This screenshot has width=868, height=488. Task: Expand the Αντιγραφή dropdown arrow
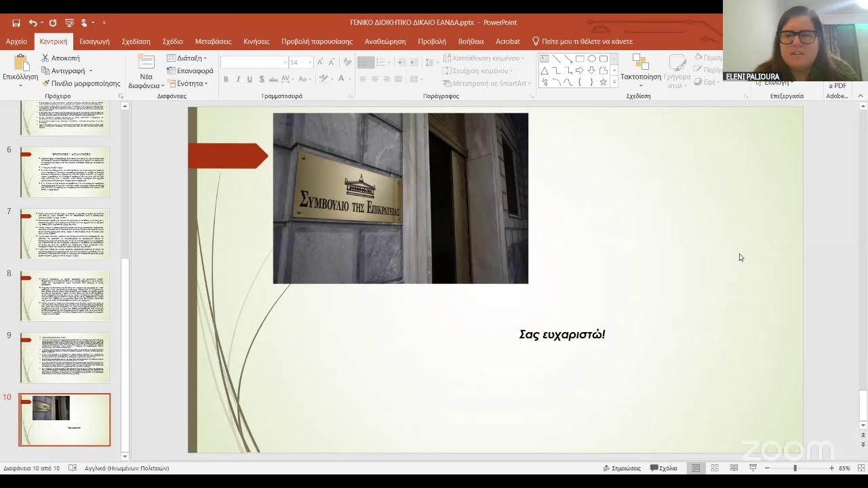(90, 71)
